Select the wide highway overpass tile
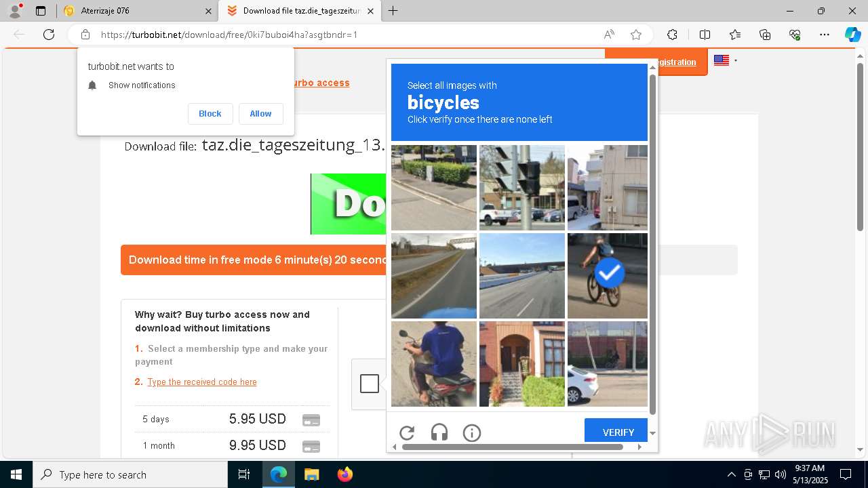 point(522,276)
